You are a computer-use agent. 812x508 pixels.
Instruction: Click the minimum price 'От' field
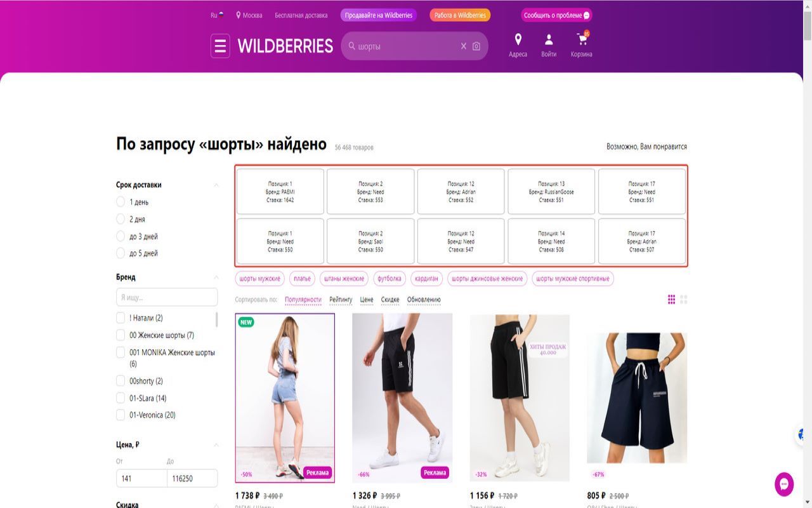pos(141,478)
